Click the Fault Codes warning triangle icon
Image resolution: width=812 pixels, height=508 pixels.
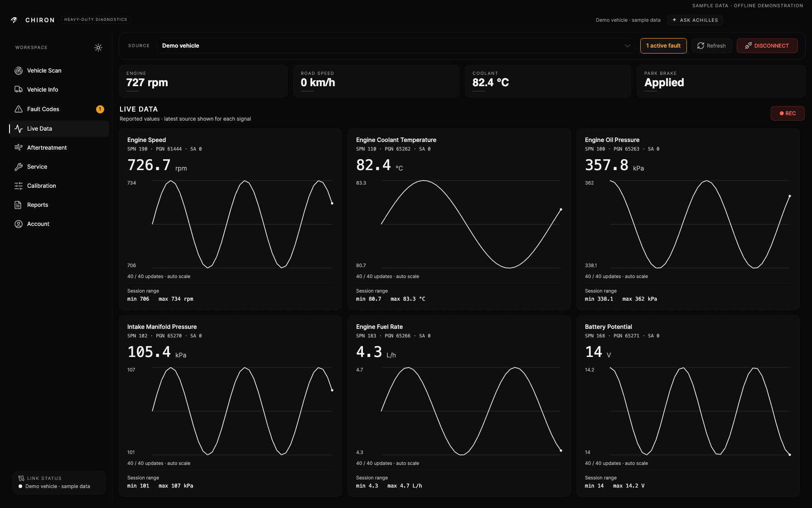tap(19, 109)
